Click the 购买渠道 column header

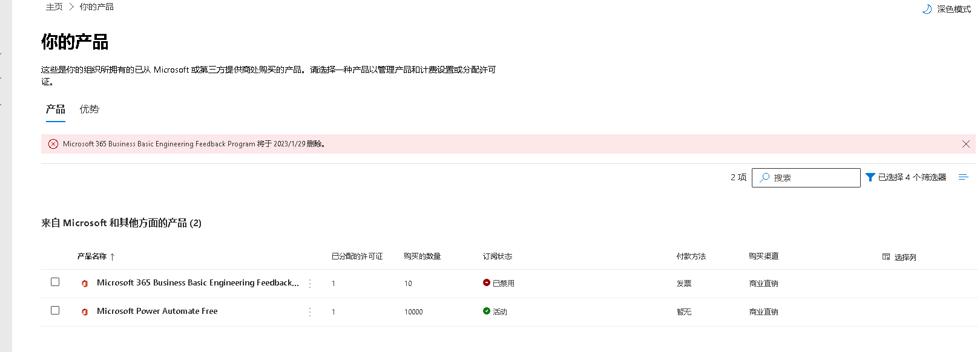764,256
